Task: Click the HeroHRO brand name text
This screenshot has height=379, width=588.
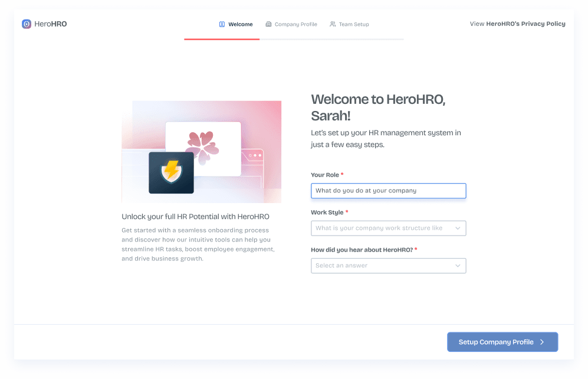Action: pyautogui.click(x=51, y=24)
